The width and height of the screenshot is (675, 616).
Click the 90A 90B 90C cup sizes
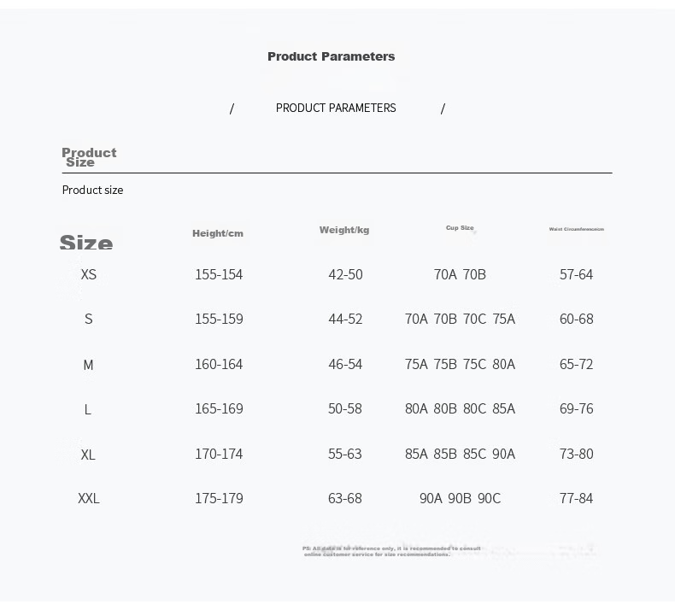(x=461, y=498)
